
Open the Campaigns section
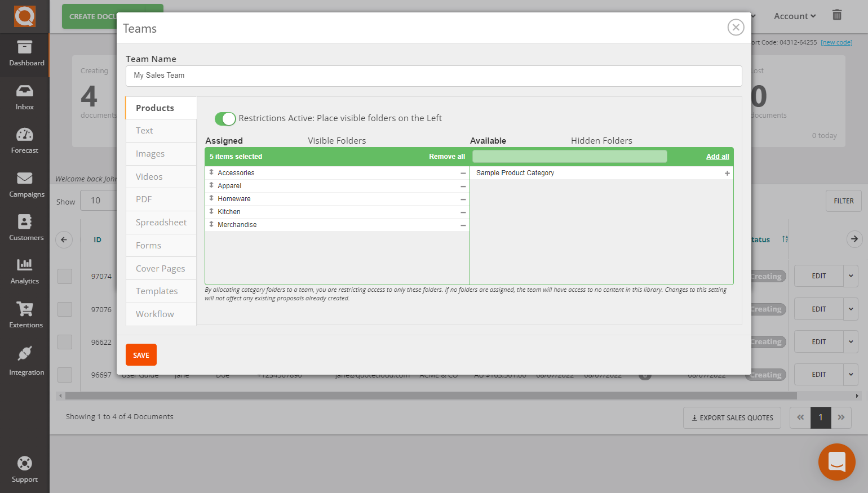[24, 184]
